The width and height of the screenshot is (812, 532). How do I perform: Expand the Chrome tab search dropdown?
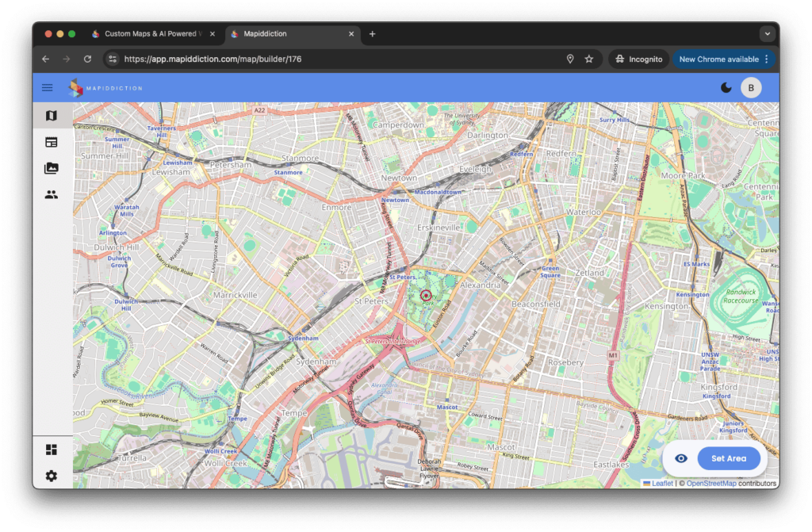click(766, 34)
